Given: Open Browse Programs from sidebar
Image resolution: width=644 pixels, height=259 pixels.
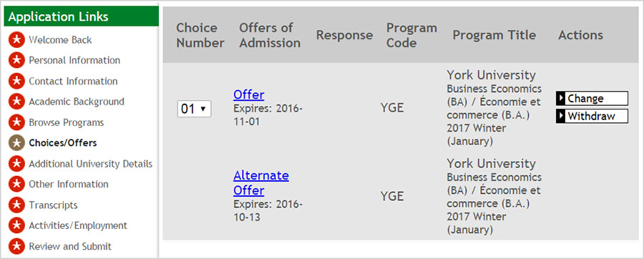Looking at the screenshot, I should pyautogui.click(x=66, y=123).
